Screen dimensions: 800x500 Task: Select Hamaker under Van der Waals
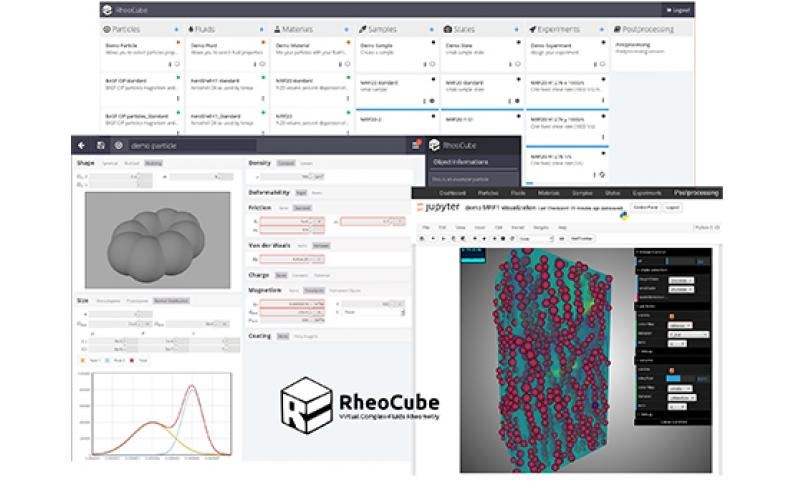click(x=321, y=246)
